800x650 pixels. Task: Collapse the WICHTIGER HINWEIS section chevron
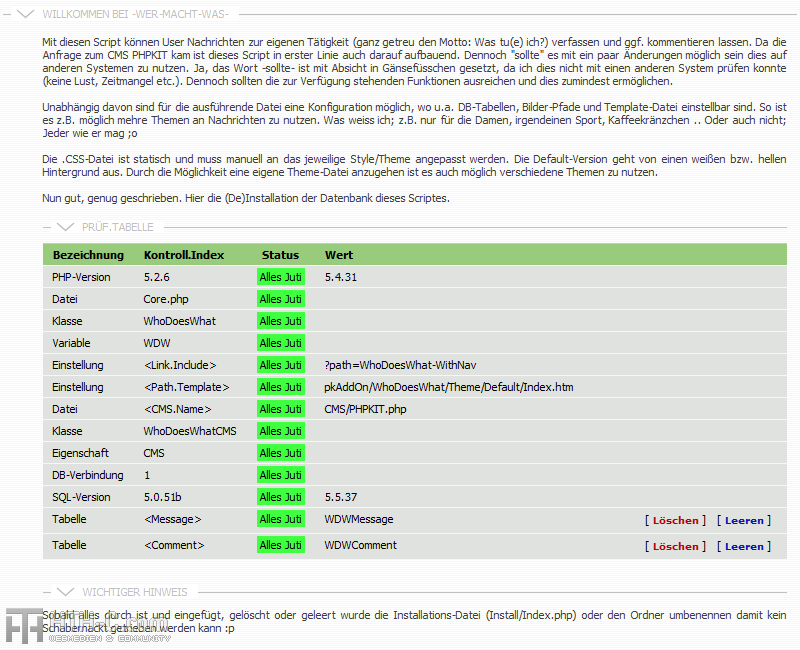pyautogui.click(x=65, y=592)
